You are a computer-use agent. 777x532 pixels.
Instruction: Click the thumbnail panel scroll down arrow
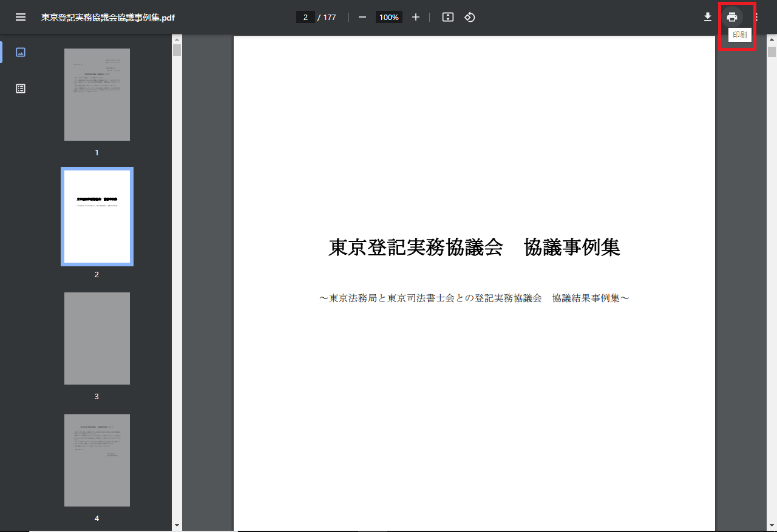[177, 525]
